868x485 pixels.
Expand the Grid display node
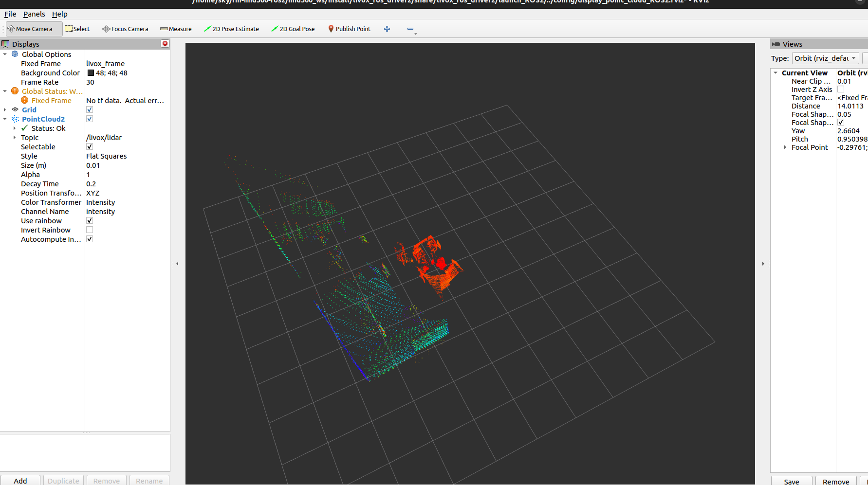coord(5,109)
